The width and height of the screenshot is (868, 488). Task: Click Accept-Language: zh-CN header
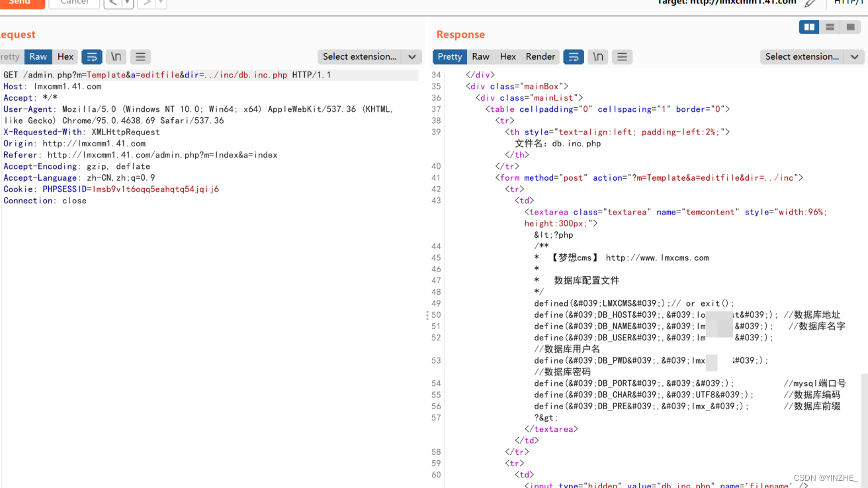(x=79, y=177)
